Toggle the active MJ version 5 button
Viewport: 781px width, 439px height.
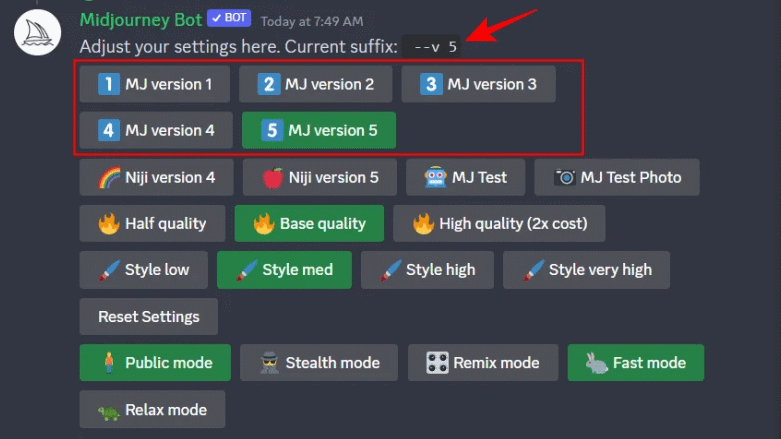click(319, 131)
